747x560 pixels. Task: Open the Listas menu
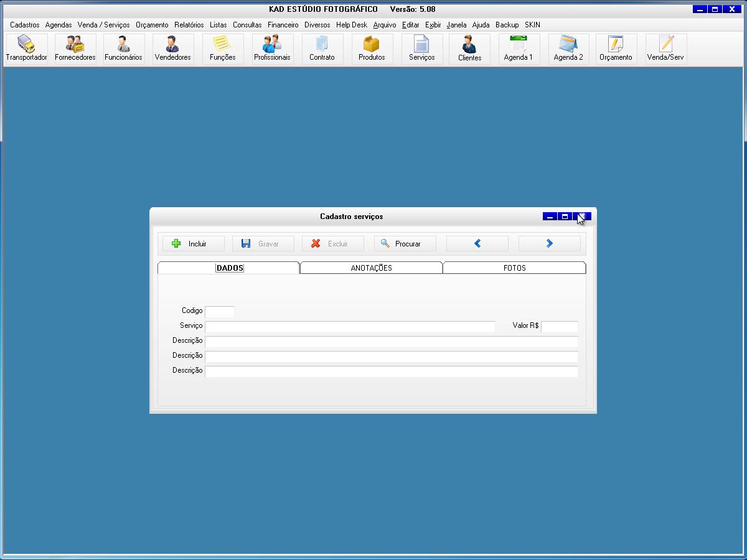point(218,25)
